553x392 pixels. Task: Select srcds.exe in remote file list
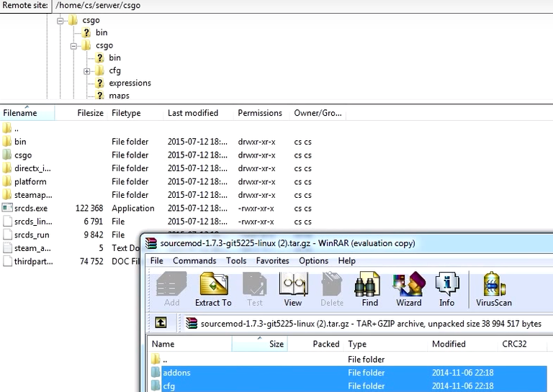click(x=31, y=208)
